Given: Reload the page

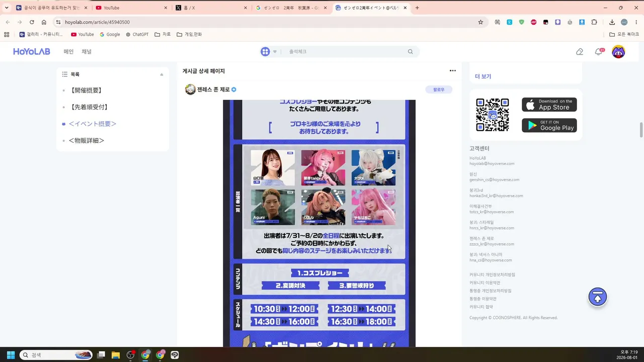Looking at the screenshot, I should 32,22.
